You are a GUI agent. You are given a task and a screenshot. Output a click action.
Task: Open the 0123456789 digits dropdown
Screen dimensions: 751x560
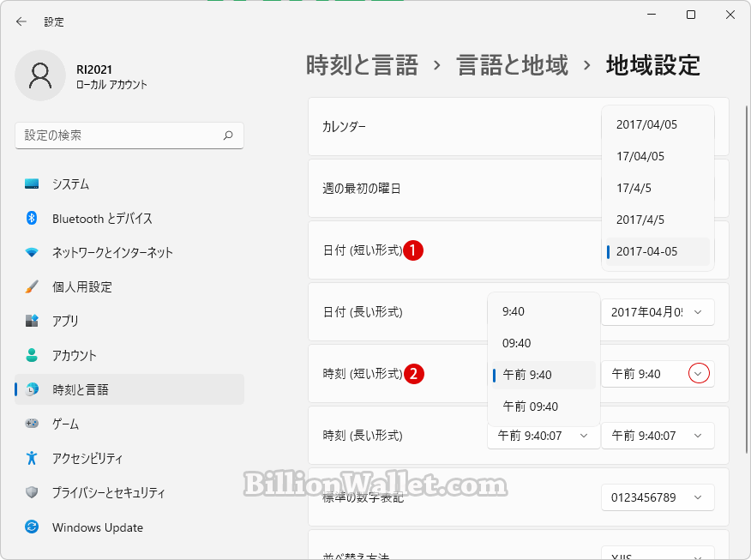pyautogui.click(x=658, y=497)
